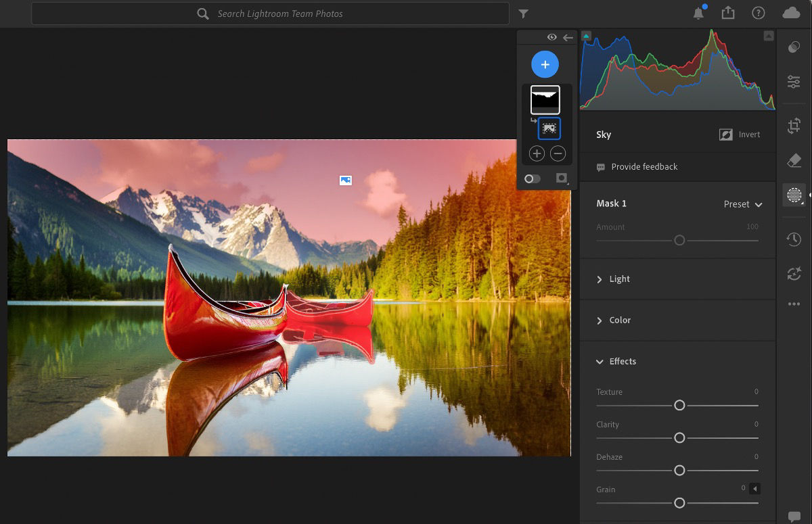Open the Edit sliders panel

tap(794, 81)
